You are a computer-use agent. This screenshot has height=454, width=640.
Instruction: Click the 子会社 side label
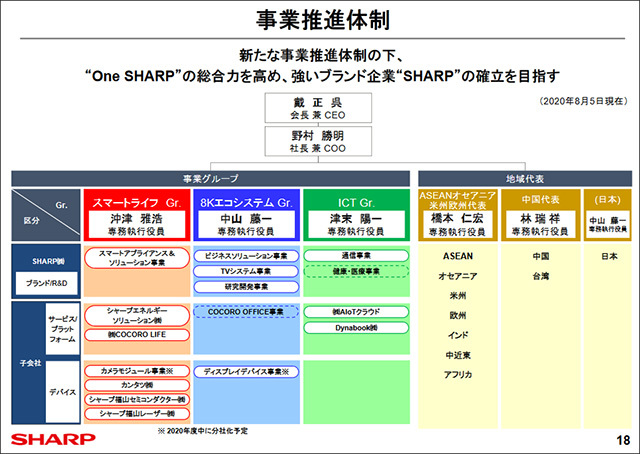tap(31, 363)
